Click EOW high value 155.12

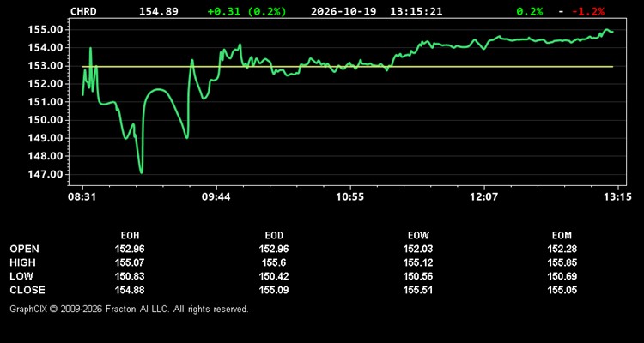[418, 262]
